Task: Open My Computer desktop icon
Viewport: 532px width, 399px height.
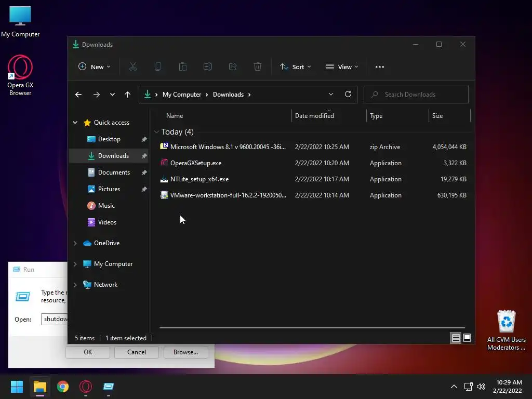Action: tap(20, 21)
